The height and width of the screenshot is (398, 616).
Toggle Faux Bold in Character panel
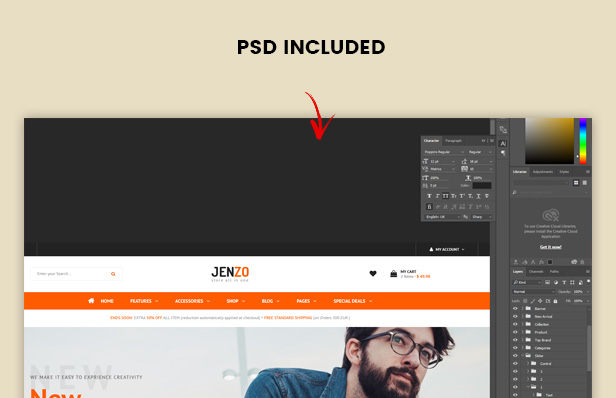(x=429, y=196)
